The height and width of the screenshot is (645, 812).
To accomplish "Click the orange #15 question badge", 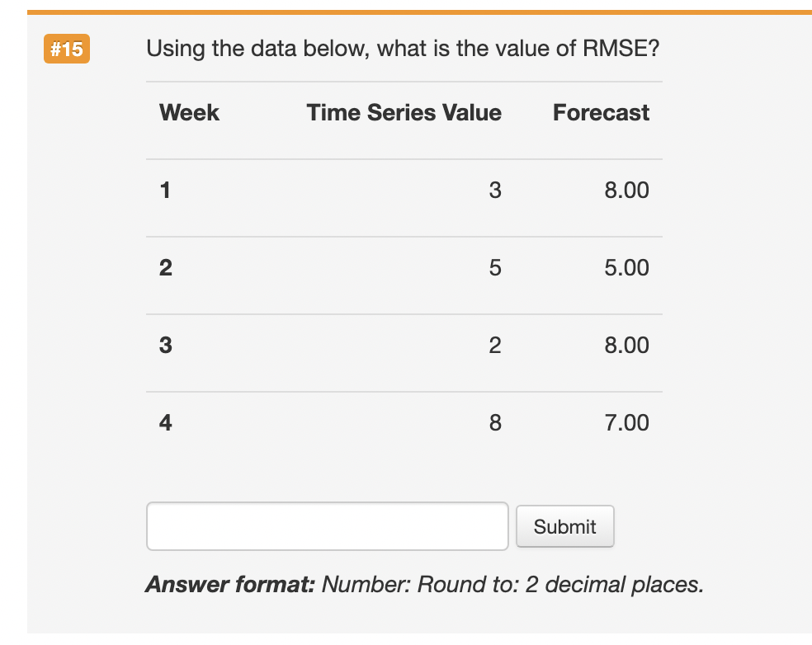I will point(66,49).
